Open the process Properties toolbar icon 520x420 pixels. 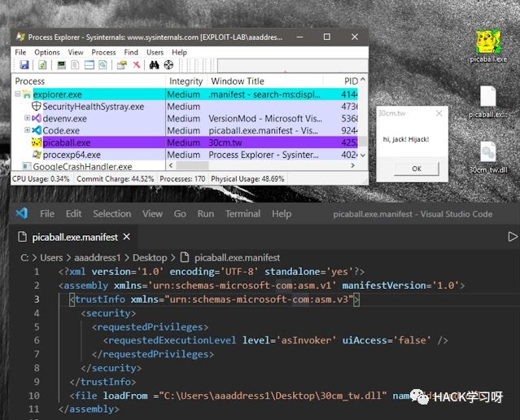(x=122, y=64)
